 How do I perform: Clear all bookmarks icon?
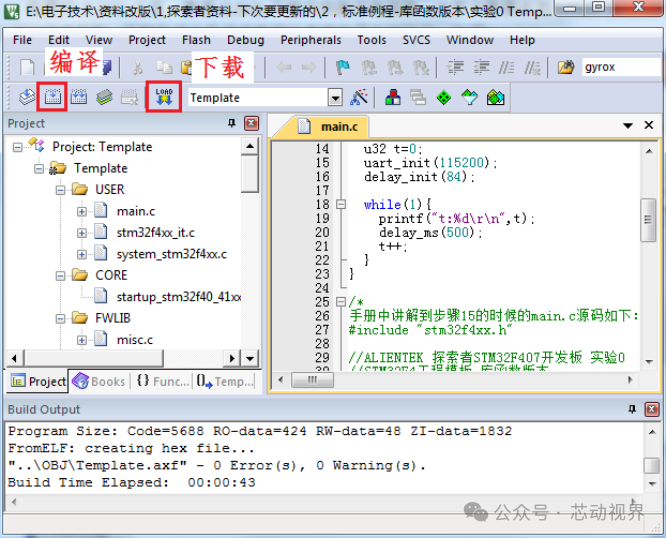(420, 67)
